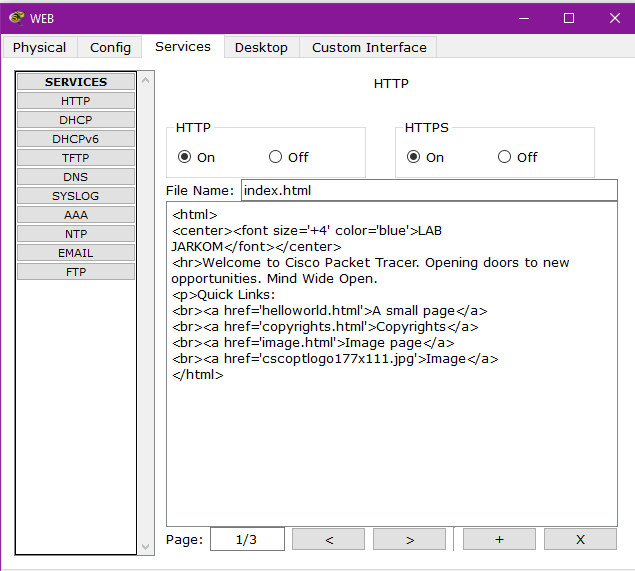
Task: Open the AAA service
Action: [76, 215]
